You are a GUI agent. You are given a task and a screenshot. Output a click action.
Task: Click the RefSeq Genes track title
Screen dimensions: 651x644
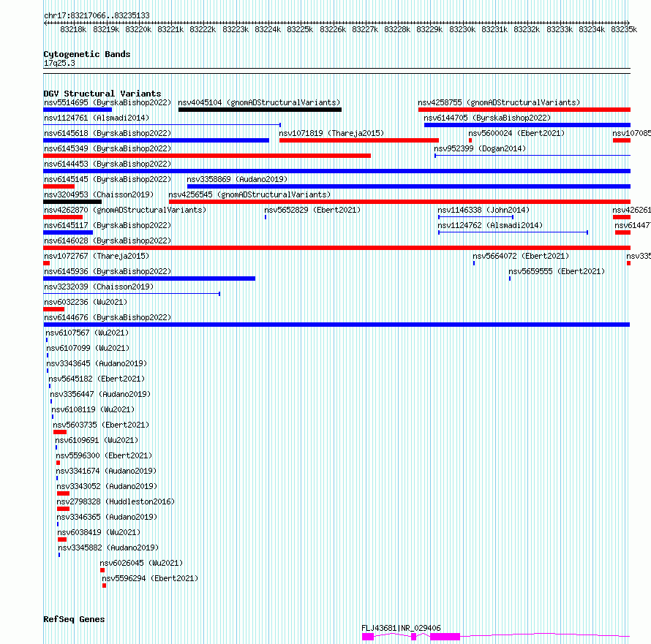(74, 619)
